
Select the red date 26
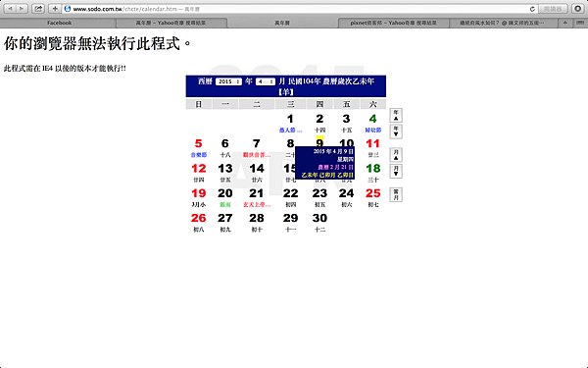tap(198, 218)
